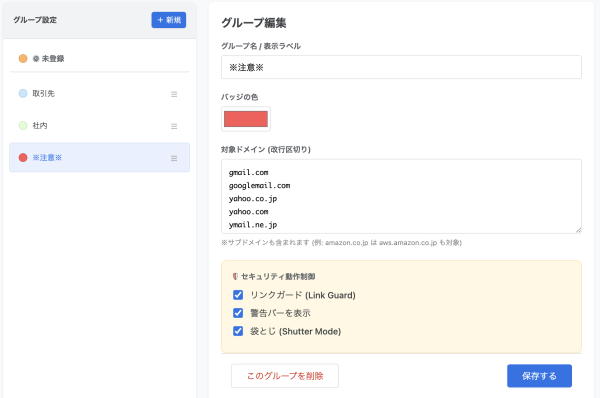
Task: Click the drag handle icon for 取引先
Action: click(x=174, y=94)
